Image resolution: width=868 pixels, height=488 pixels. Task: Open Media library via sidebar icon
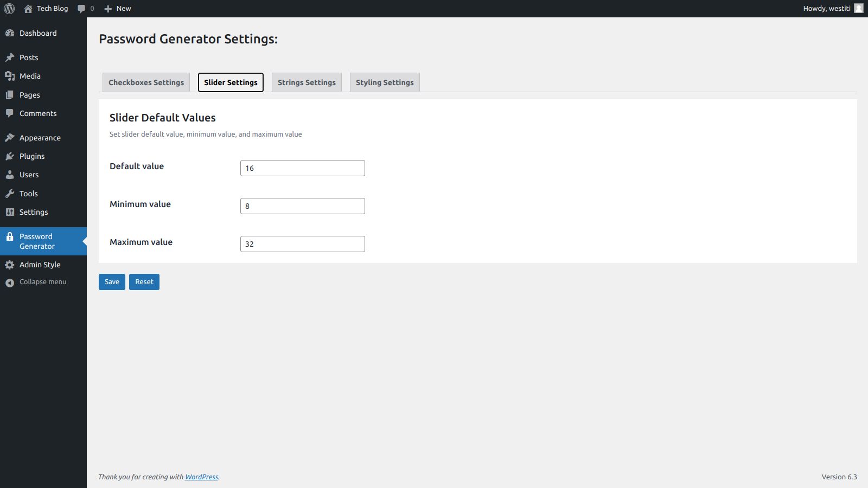tap(10, 76)
